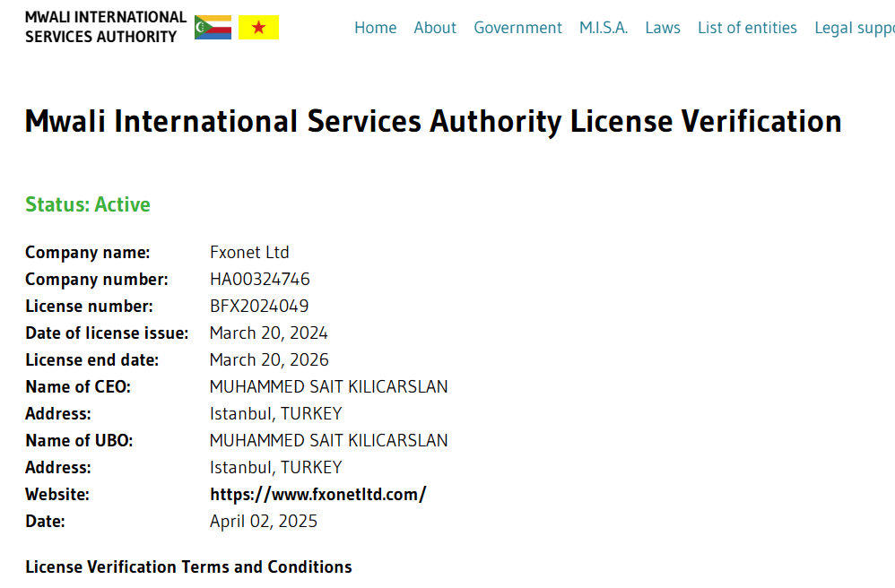The image size is (895, 588).
Task: Click the company name Fxonet Ltd
Action: tap(249, 252)
